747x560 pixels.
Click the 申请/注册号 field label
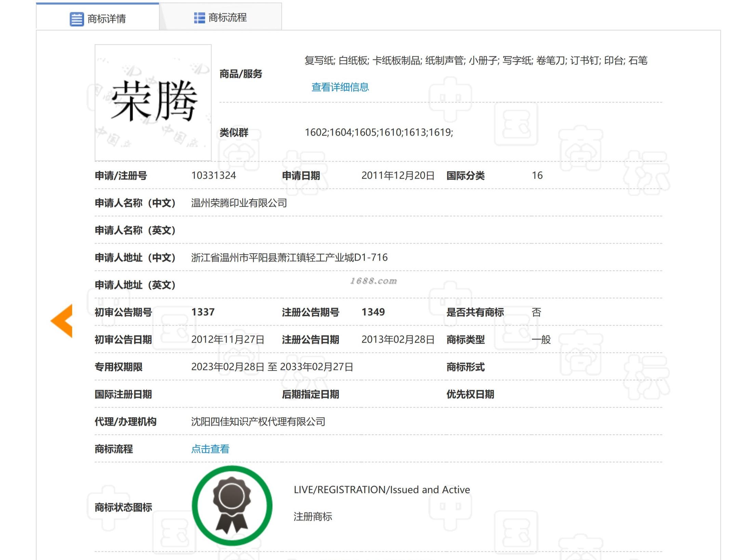coord(121,176)
